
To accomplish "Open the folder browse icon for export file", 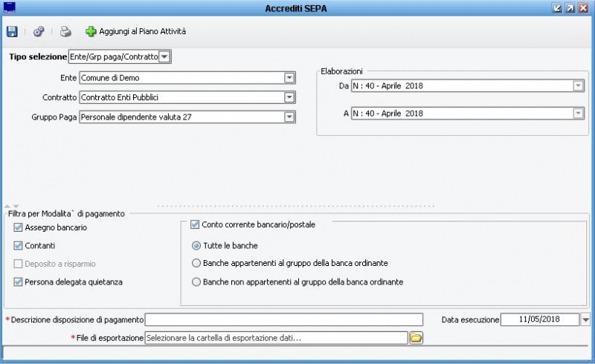I will (x=416, y=337).
